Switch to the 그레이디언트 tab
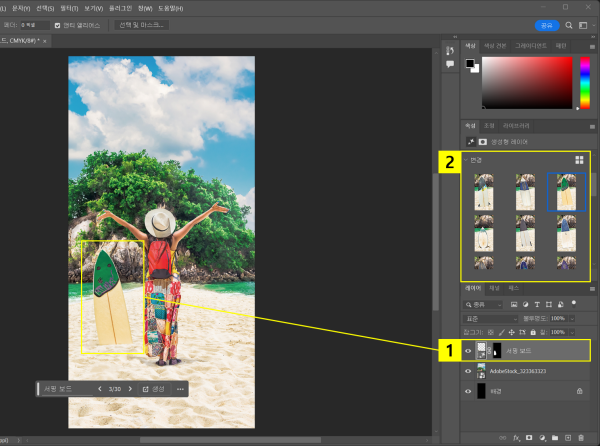 (531, 45)
